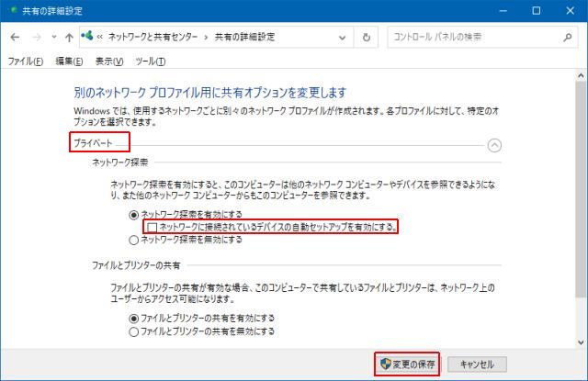Image resolution: width=588 pixels, height=381 pixels.
Task: Open the ツール(T) menu
Action: pos(150,61)
